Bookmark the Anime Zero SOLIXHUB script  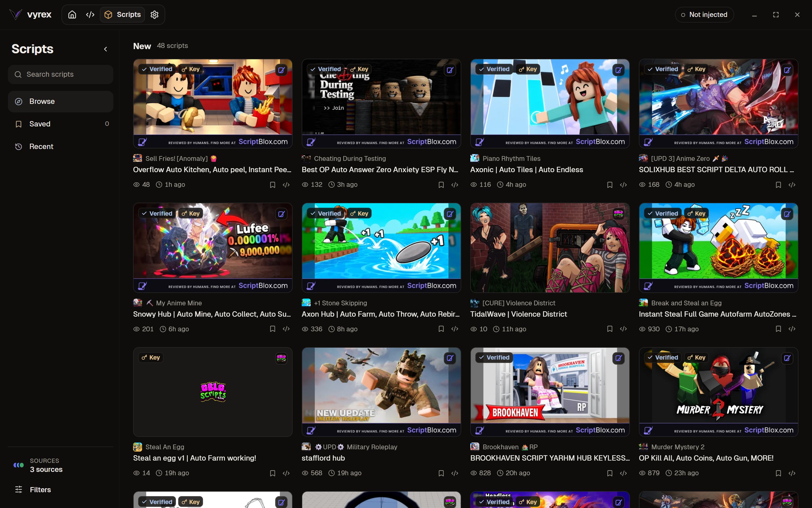tap(778, 185)
